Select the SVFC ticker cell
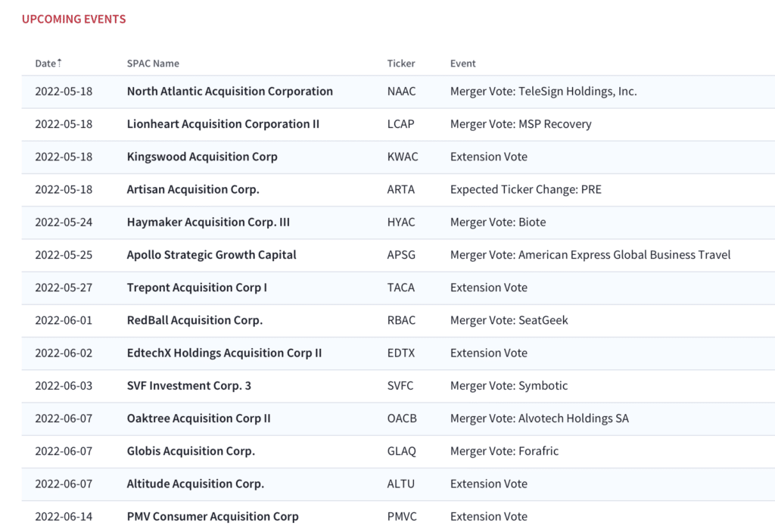775x532 pixels. (x=400, y=385)
